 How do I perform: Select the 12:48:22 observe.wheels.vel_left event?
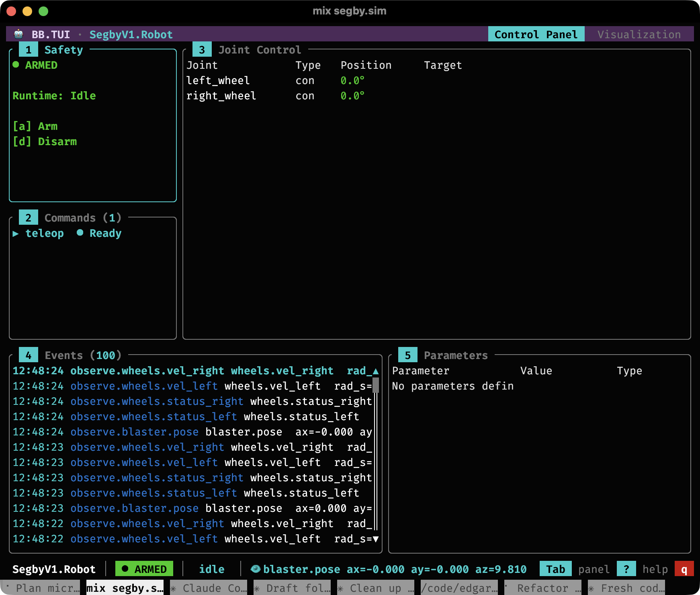[192, 539]
